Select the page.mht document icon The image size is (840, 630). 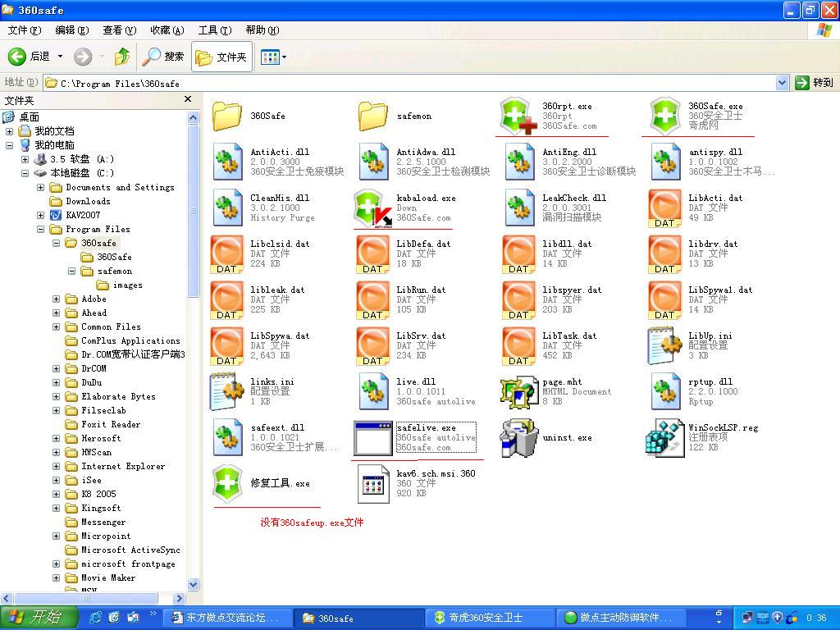(x=518, y=391)
